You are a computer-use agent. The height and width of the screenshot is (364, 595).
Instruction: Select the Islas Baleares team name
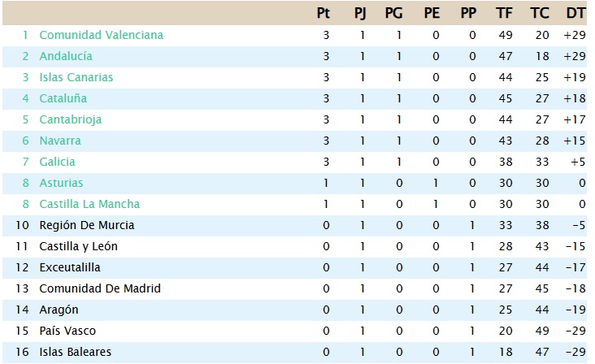(x=75, y=352)
